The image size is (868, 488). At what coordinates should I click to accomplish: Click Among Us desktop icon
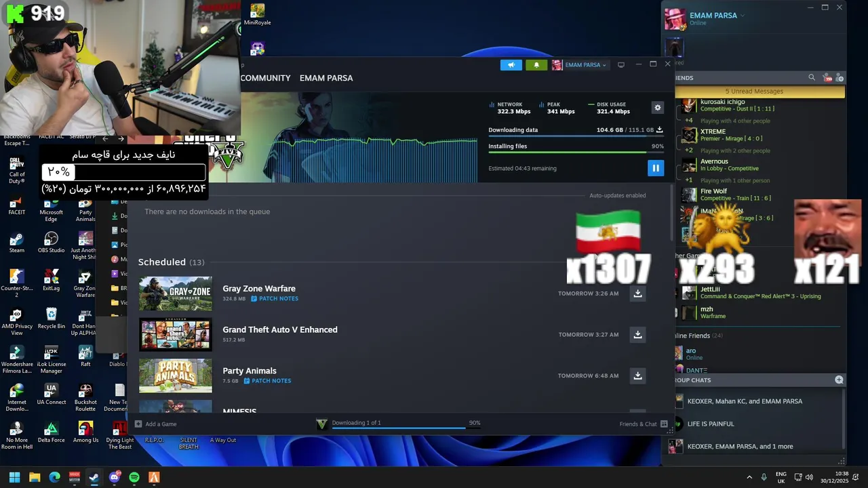pyautogui.click(x=85, y=432)
